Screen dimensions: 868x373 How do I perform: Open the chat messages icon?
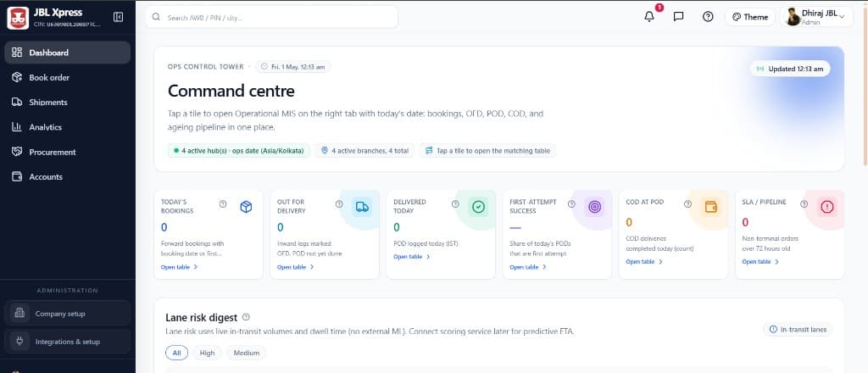coord(678,17)
